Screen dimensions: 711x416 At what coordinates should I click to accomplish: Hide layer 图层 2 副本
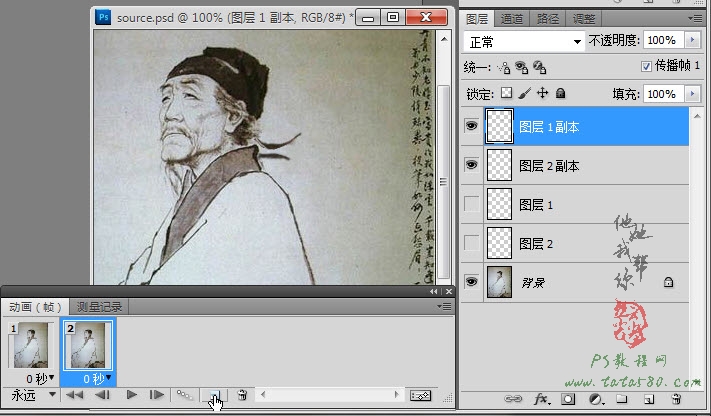point(472,165)
